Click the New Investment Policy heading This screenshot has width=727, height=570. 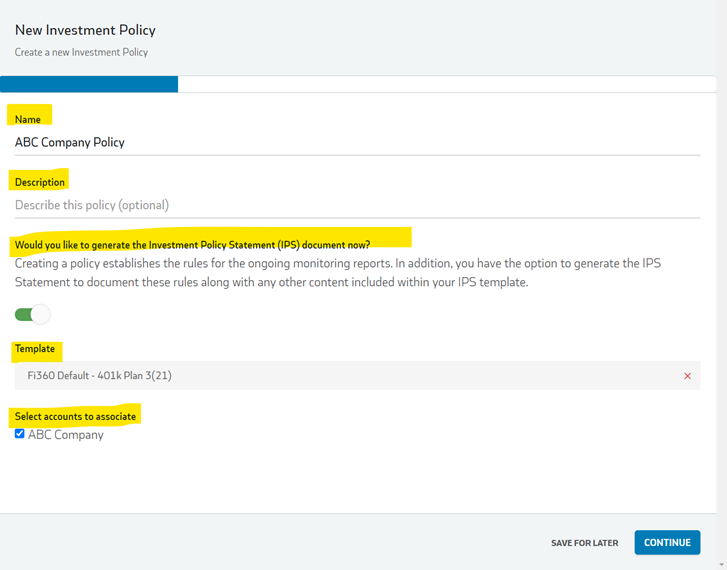(85, 30)
